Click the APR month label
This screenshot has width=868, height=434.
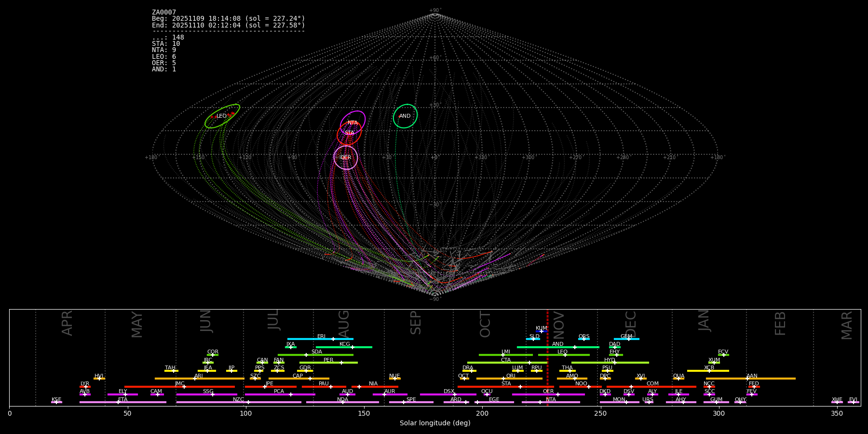coord(67,323)
